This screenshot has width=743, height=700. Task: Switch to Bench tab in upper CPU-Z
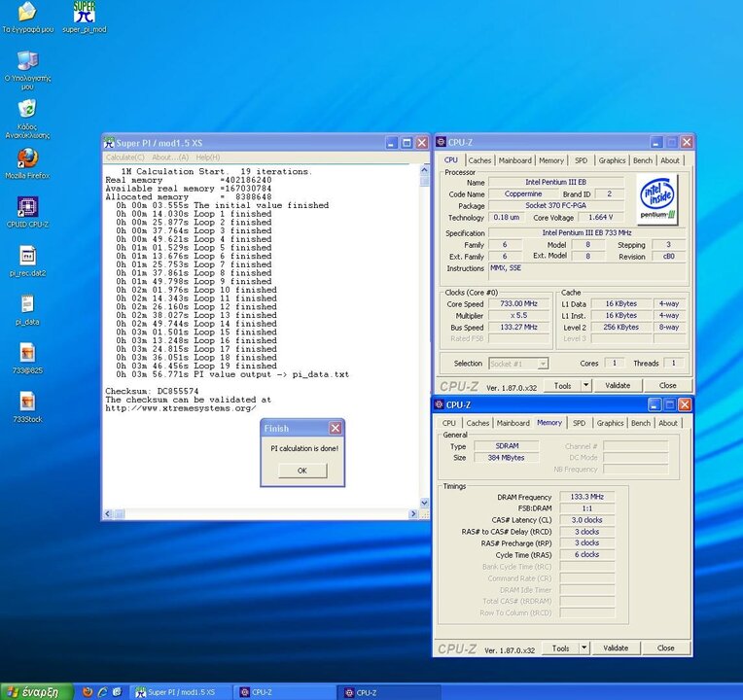coord(643,160)
